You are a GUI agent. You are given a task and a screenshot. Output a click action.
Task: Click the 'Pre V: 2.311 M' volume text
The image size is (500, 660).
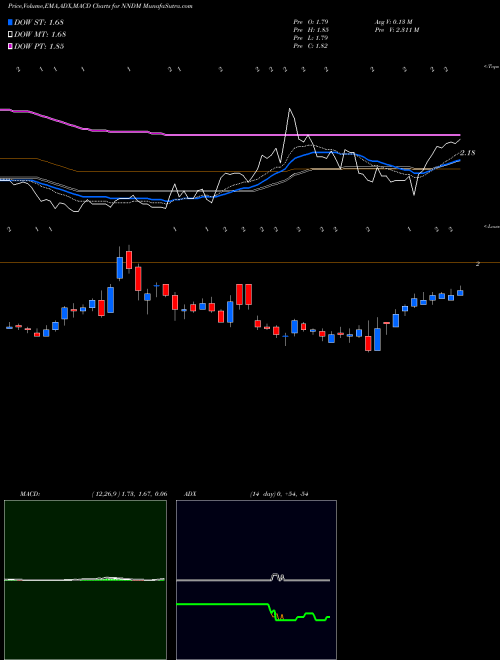pyautogui.click(x=396, y=30)
